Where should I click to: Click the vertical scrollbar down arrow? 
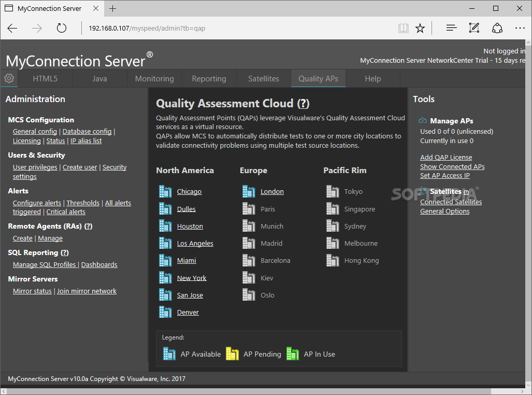point(528,385)
